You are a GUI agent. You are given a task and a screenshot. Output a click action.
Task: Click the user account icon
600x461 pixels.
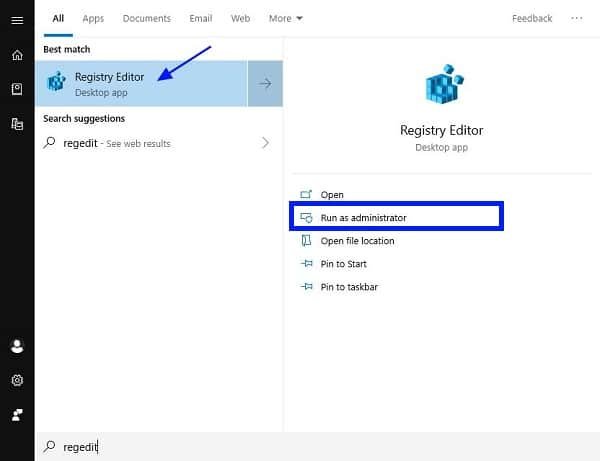coord(17,346)
